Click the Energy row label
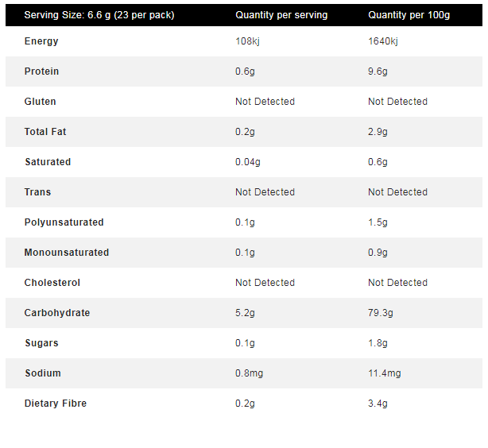Viewport: 488px width, 448px height. pos(41,41)
